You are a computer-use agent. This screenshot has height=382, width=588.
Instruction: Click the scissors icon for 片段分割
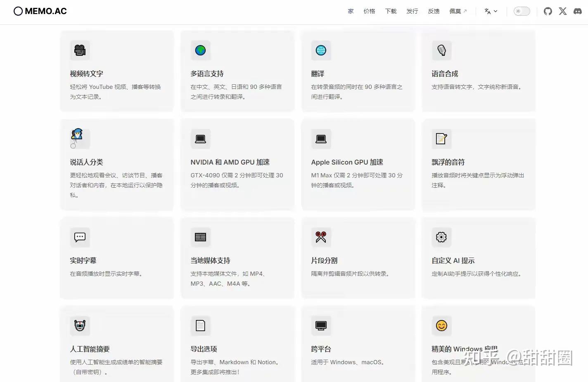[x=321, y=237]
